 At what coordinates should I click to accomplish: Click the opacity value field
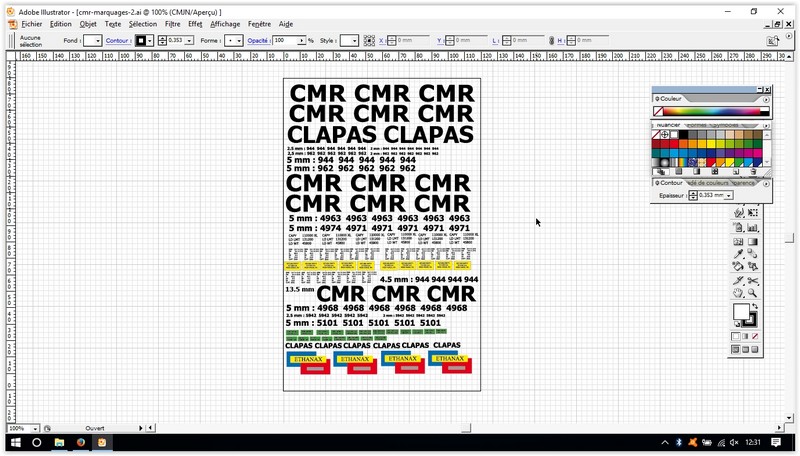(x=285, y=40)
